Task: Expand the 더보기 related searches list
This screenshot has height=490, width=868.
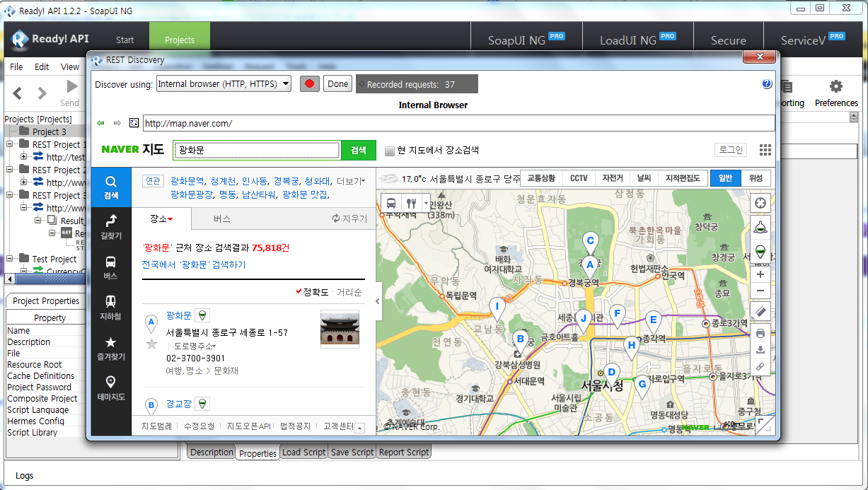Action: click(x=351, y=181)
